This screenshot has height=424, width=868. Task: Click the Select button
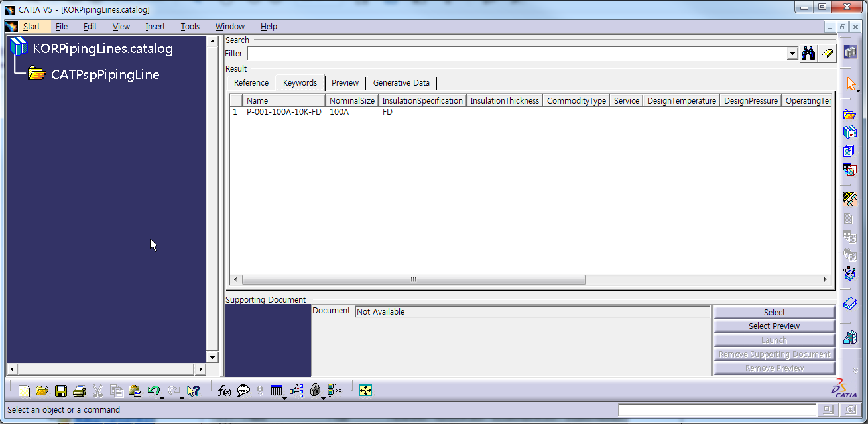coord(774,313)
